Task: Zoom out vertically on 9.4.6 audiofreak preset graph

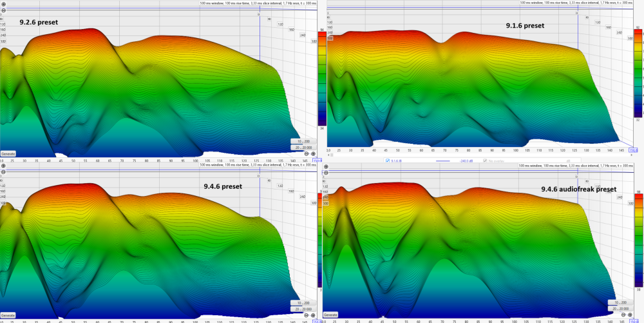Action: point(327,173)
